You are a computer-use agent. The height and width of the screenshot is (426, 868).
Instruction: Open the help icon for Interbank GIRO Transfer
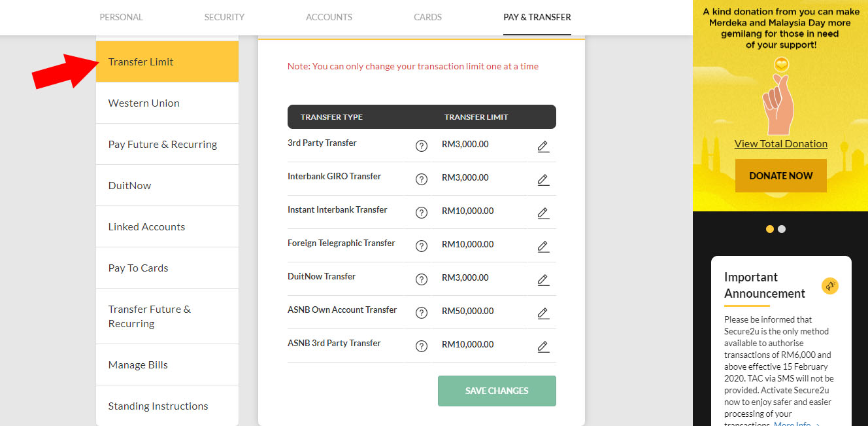pyautogui.click(x=421, y=179)
